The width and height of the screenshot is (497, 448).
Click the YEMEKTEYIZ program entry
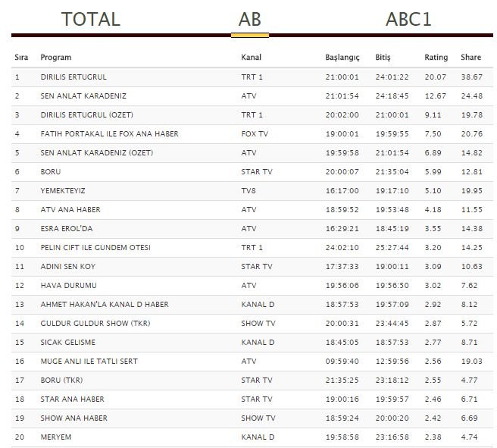click(63, 191)
